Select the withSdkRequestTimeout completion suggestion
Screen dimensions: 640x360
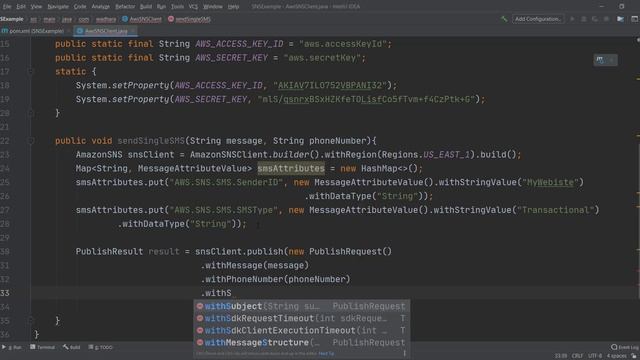tap(302, 318)
